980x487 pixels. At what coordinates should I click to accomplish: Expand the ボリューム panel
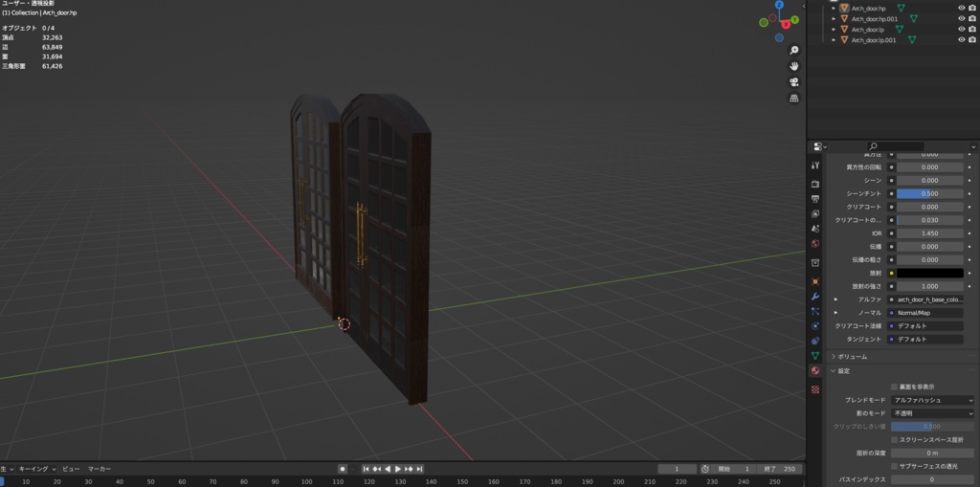(x=834, y=356)
